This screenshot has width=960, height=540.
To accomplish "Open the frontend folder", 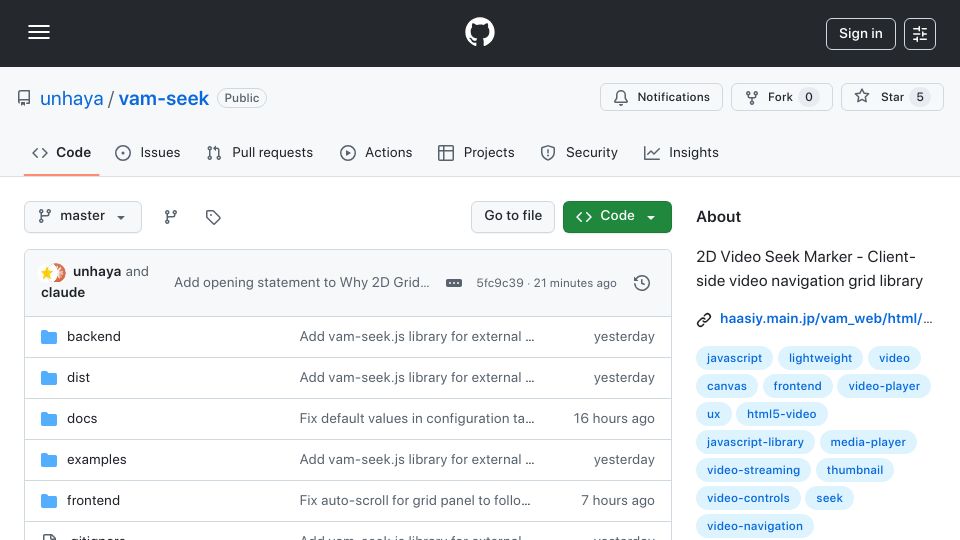I will click(93, 500).
